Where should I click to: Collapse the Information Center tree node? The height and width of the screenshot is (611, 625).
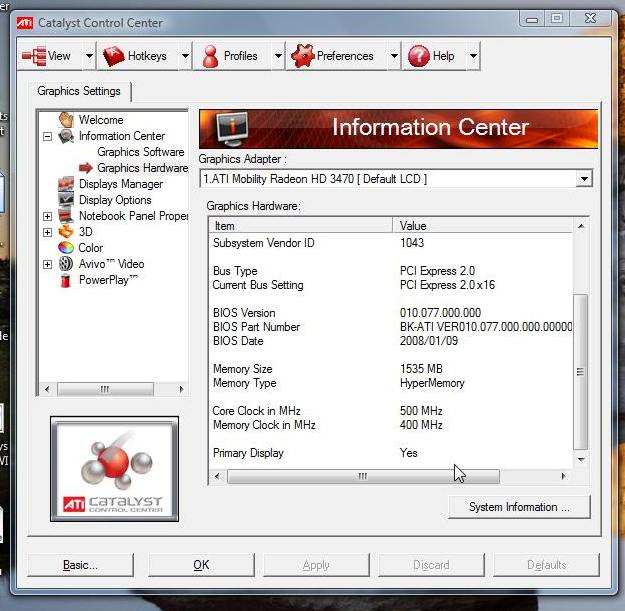[x=47, y=136]
